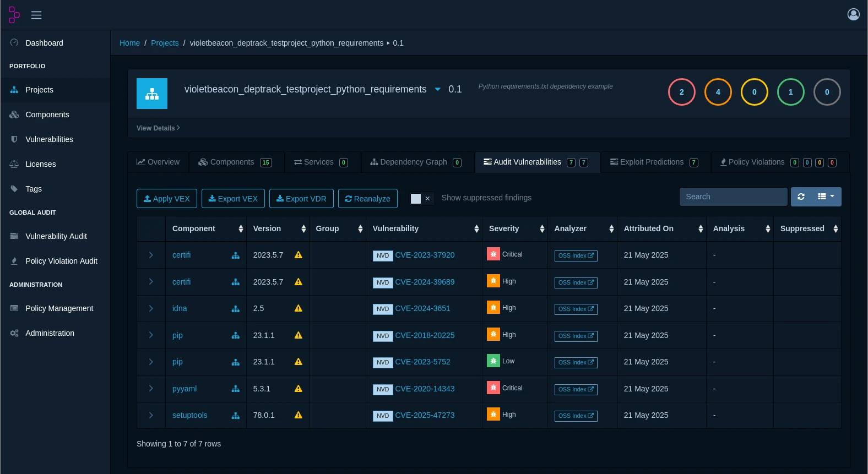Viewport: 868px width, 474px height.
Task: Open the hamburger navigation menu
Action: point(36,15)
